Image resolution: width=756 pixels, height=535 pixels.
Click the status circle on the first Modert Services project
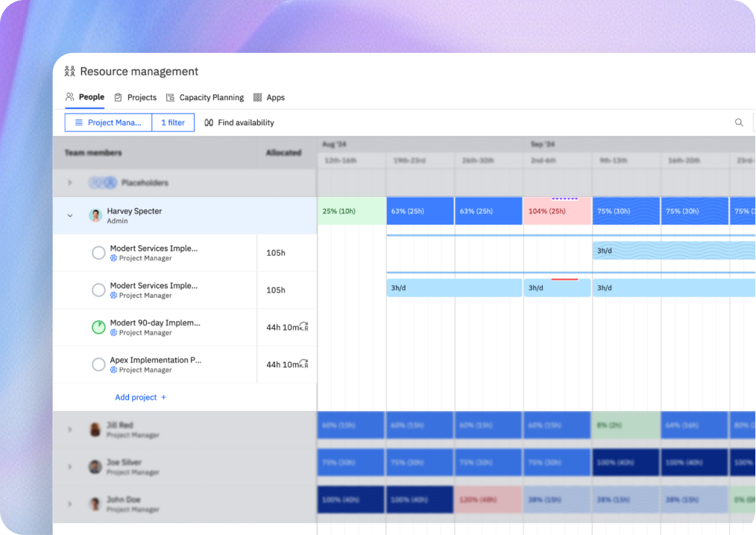click(x=98, y=253)
